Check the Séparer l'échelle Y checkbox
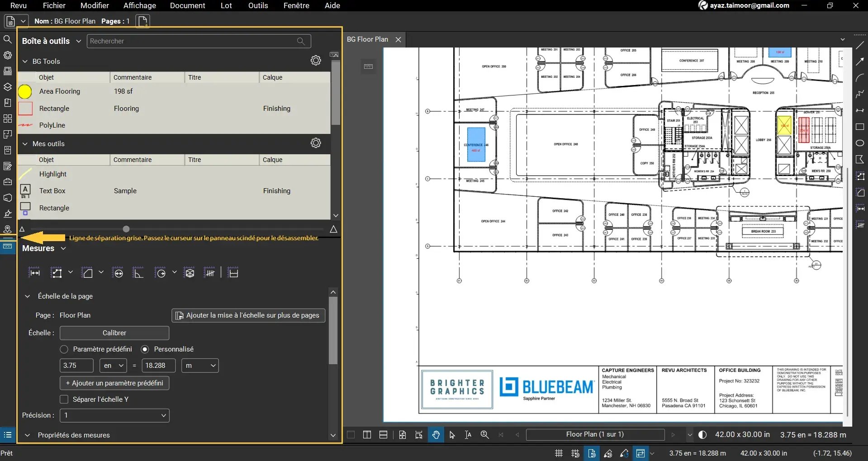868x461 pixels. pos(65,399)
